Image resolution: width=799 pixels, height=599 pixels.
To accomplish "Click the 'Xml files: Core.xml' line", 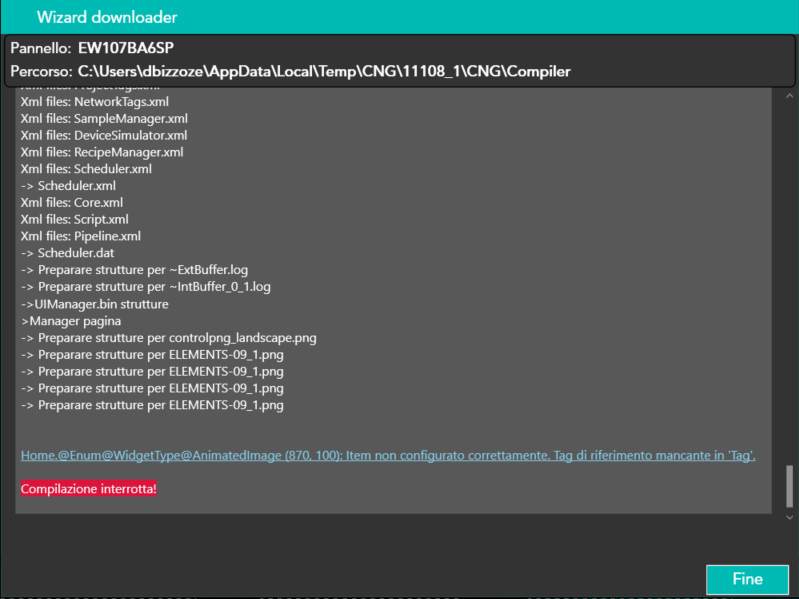I will [x=72, y=202].
